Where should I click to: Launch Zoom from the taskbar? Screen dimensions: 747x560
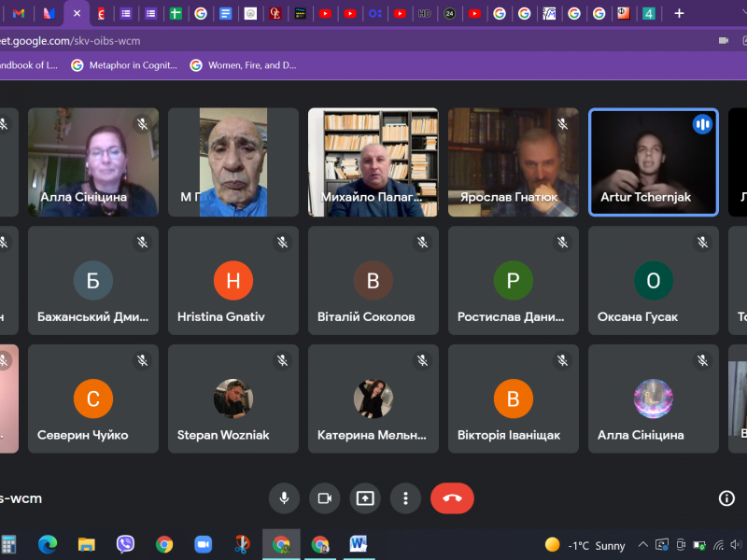tap(203, 544)
